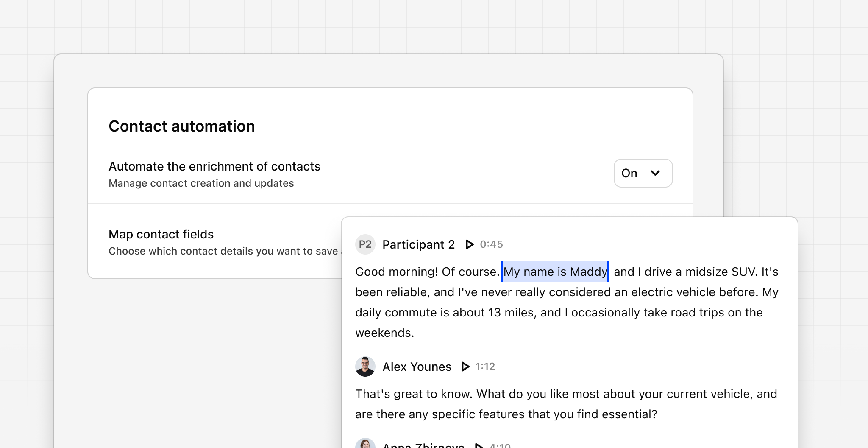Open the Map contact fields section
868x448 pixels.
point(161,234)
